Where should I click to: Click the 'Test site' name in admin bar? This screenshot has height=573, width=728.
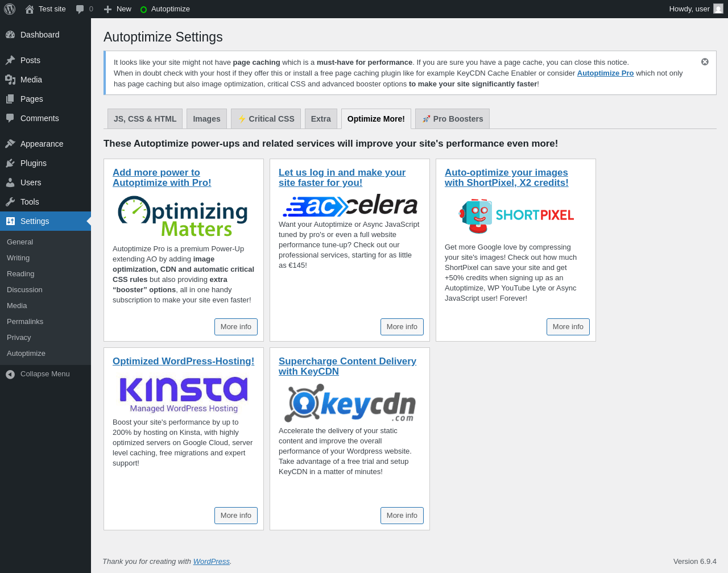click(x=52, y=9)
